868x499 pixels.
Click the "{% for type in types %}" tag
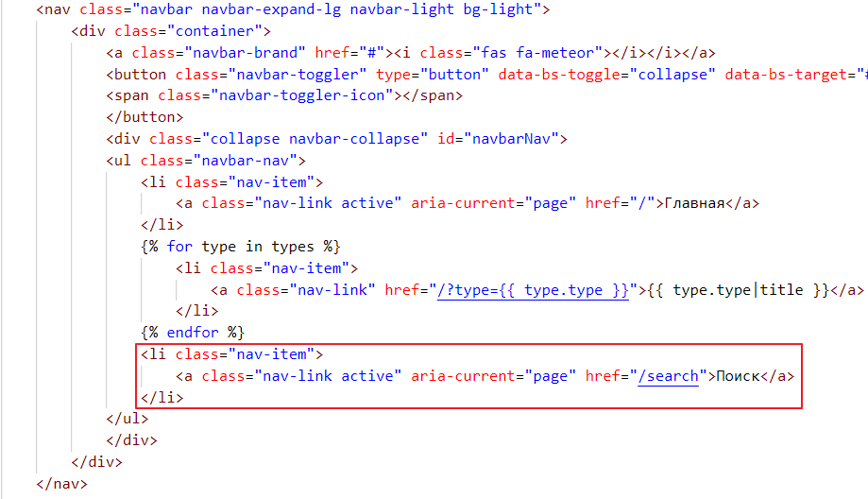click(240, 247)
